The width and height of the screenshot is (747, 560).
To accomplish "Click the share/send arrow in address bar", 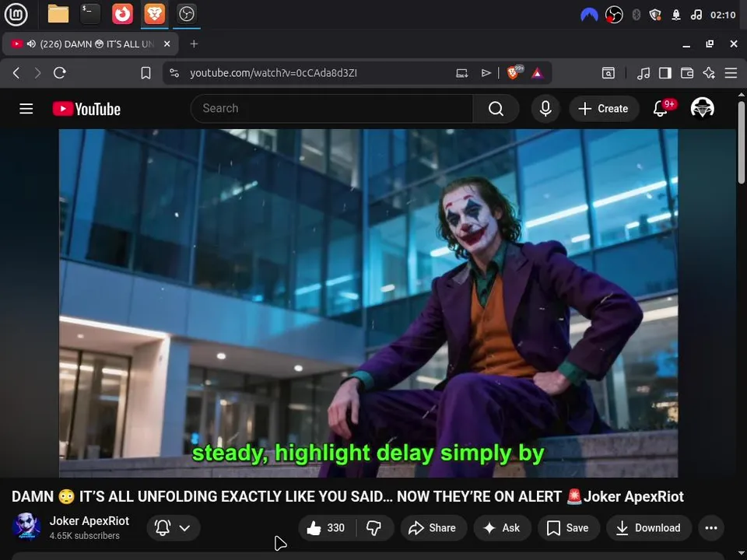I will point(486,73).
